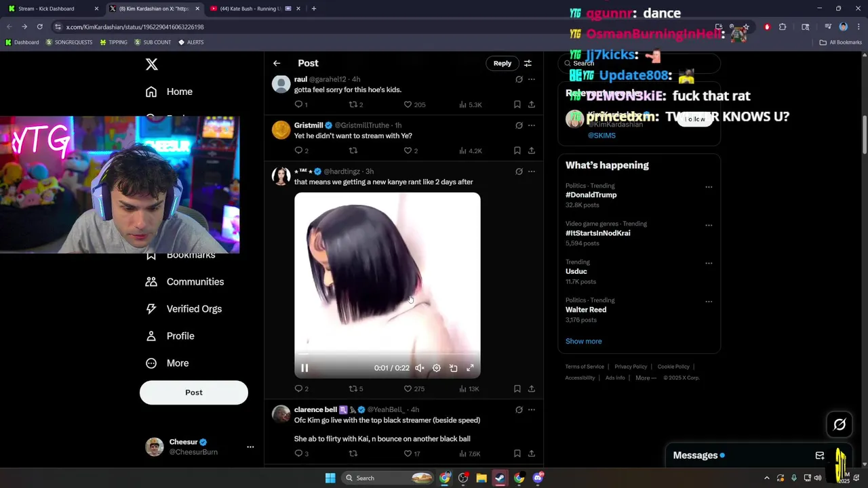Repost Gristmill's post
This screenshot has width=868, height=488.
[353, 150]
